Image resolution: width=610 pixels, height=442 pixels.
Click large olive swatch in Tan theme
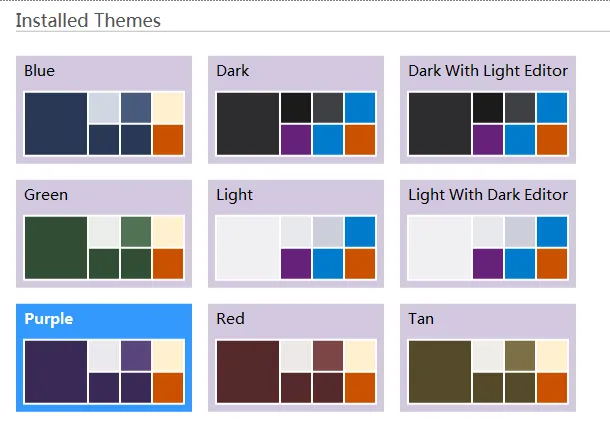[x=439, y=372]
